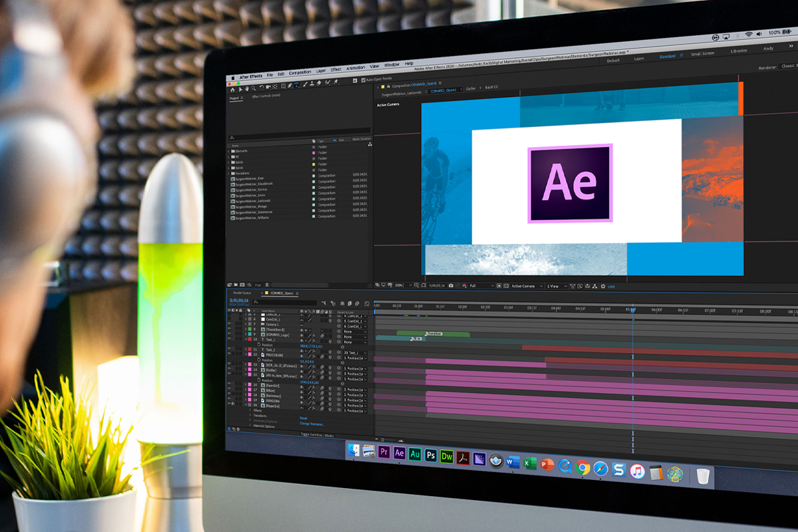Select the Zoom magnifier tool
Screen dimensions: 798x532
(x=253, y=87)
